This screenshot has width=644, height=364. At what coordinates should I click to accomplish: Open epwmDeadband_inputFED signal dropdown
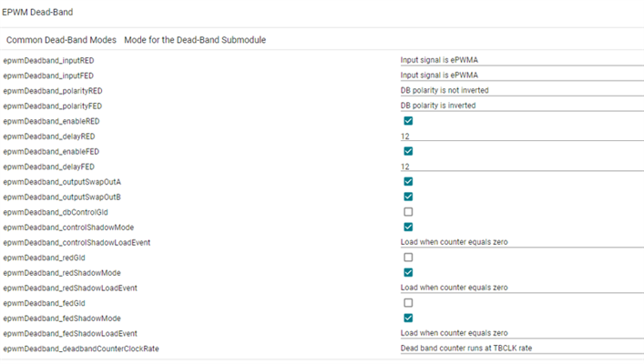coord(519,76)
